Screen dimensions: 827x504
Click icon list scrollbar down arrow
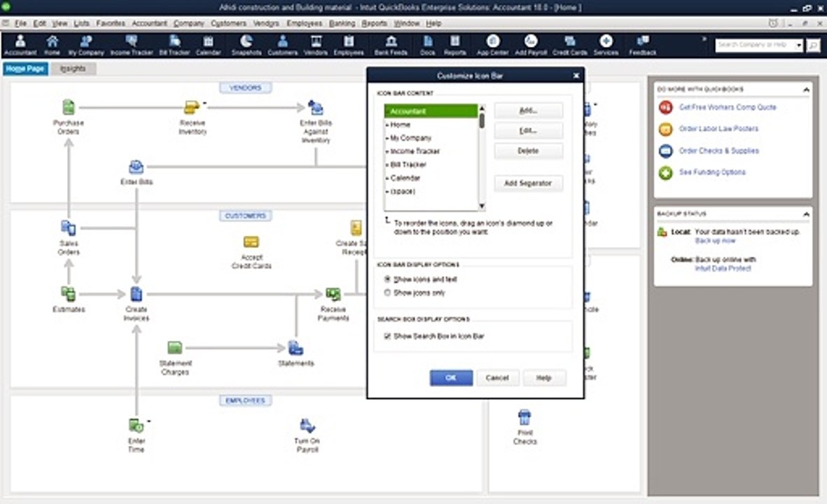[482, 206]
